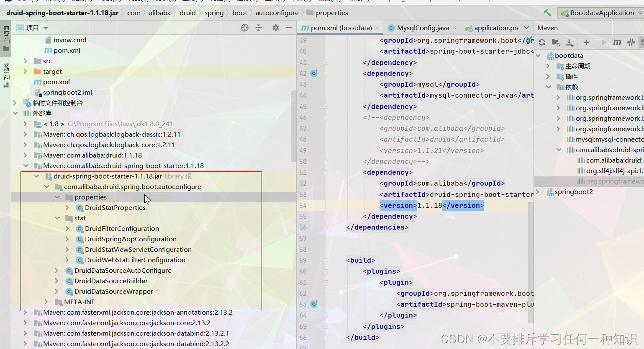Click gutter icon on line 63

tap(314, 304)
